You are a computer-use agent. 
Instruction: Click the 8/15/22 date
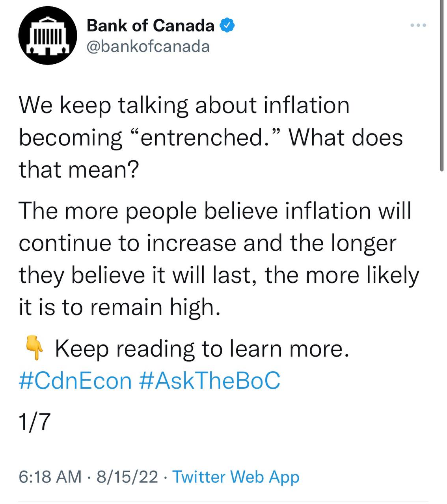coord(127,476)
